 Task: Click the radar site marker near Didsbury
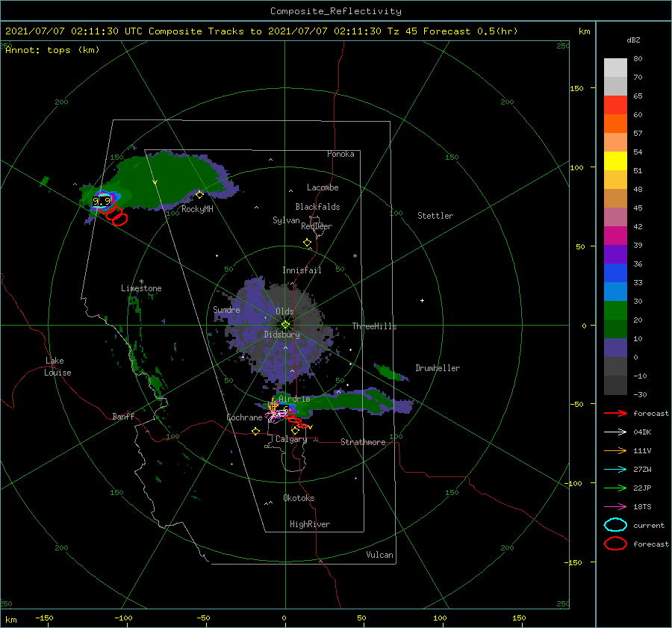(285, 325)
